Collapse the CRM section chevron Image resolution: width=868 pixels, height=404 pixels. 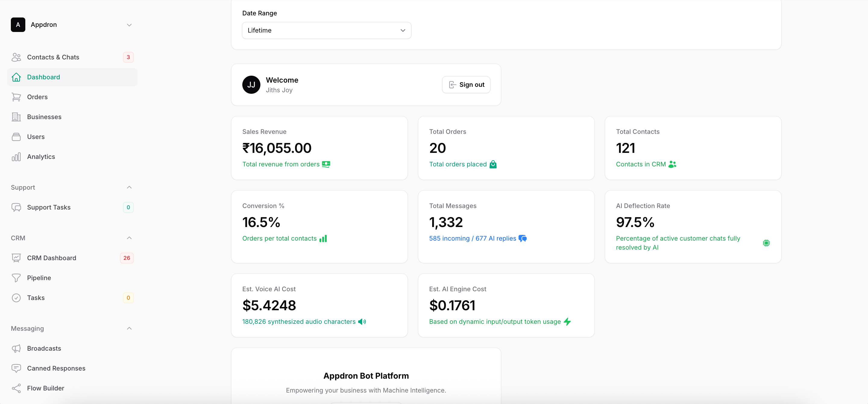[129, 238]
